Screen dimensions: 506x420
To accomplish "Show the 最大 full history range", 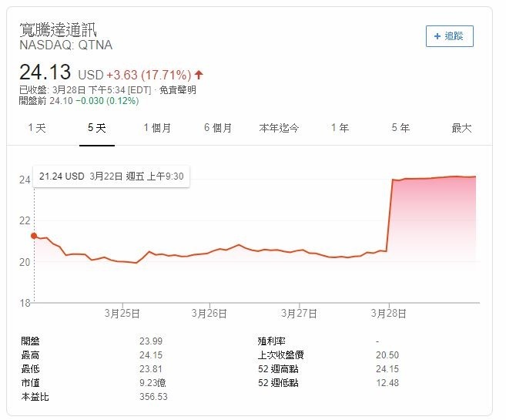I will pos(461,128).
